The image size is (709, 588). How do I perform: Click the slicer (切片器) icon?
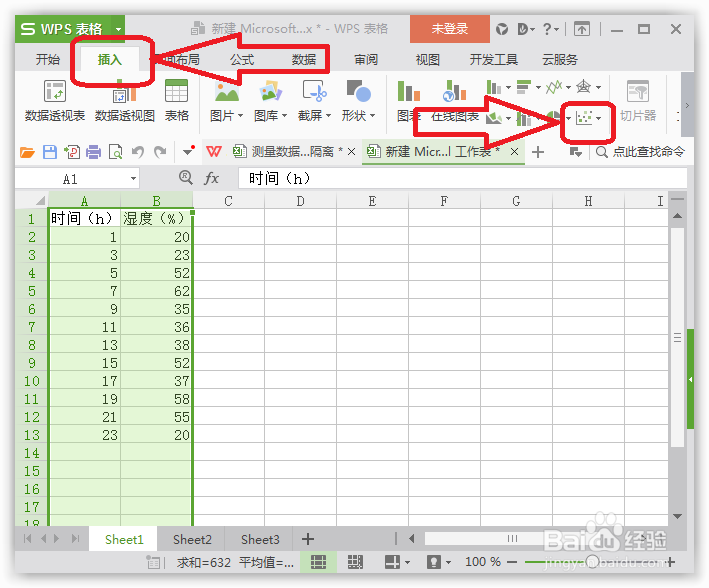click(x=638, y=91)
